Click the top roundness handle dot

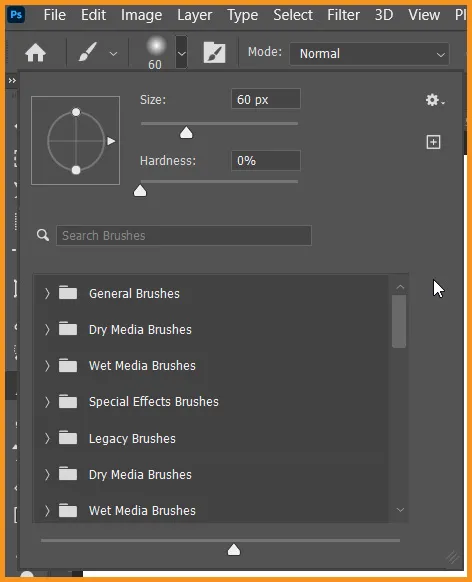point(76,112)
